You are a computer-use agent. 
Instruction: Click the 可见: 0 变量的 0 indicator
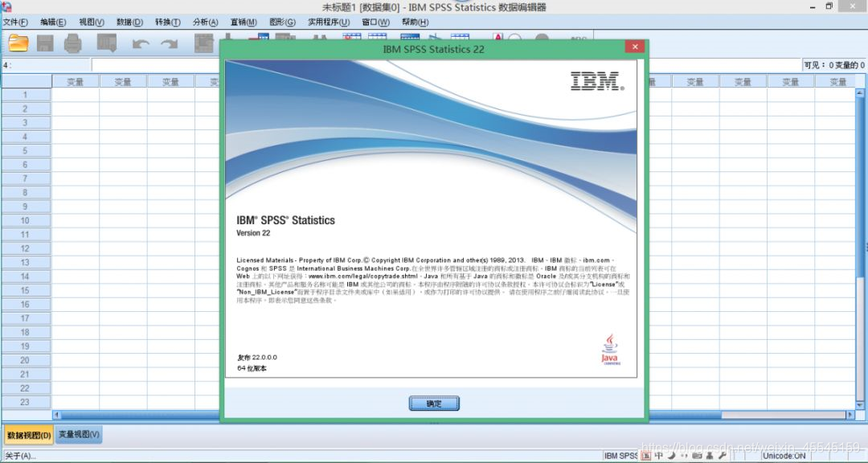(834, 65)
